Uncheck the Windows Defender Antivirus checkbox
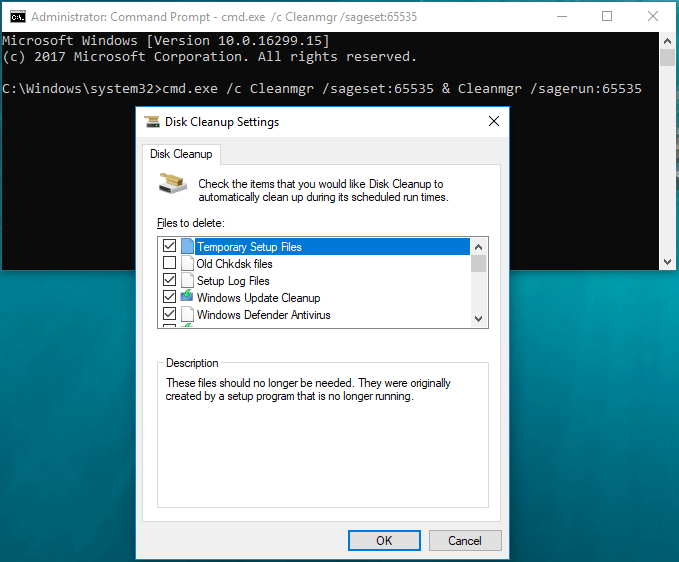Viewport: 679px width, 562px height. [169, 313]
